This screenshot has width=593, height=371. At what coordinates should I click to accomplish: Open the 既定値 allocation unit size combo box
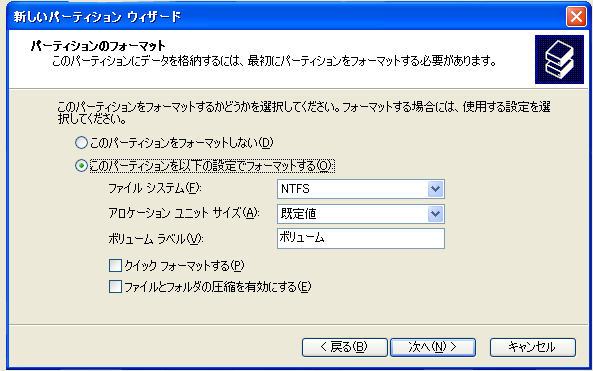(x=360, y=214)
